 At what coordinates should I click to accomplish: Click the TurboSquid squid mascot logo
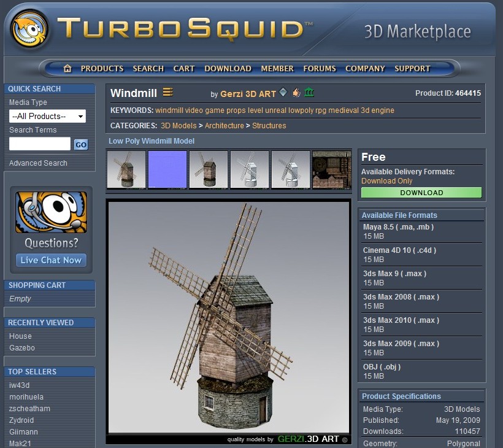pyautogui.click(x=29, y=29)
